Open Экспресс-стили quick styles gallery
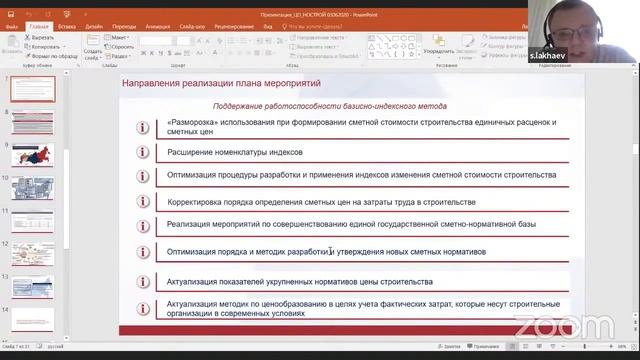Image resolution: width=640 pixels, height=360 pixels. [x=467, y=46]
